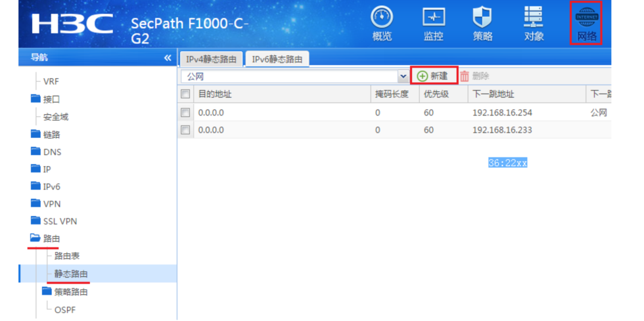Click the 导航 panel header title
The width and height of the screenshot is (644, 321).
39,58
